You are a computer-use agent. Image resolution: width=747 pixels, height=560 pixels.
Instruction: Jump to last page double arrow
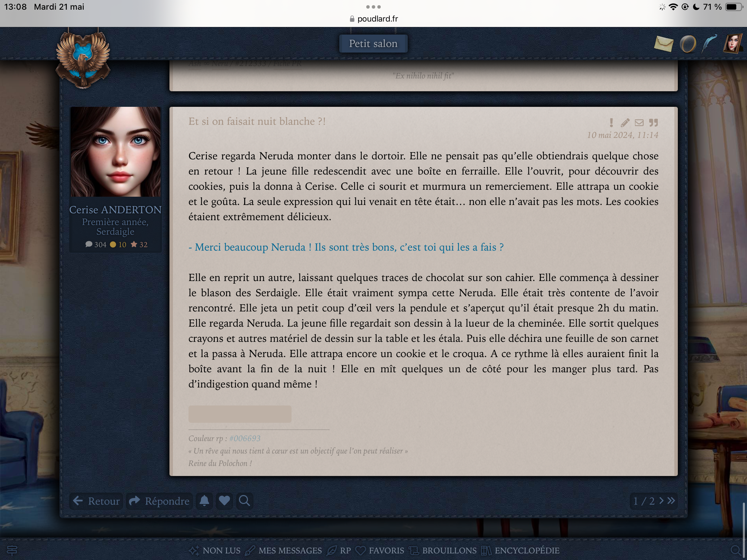[671, 501]
